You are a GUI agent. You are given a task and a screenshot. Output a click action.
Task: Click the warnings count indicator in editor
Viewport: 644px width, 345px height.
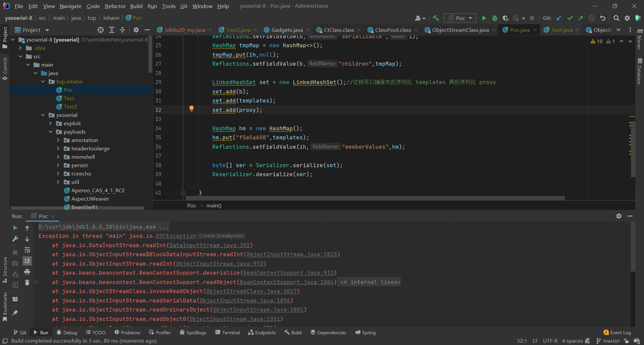597,41
